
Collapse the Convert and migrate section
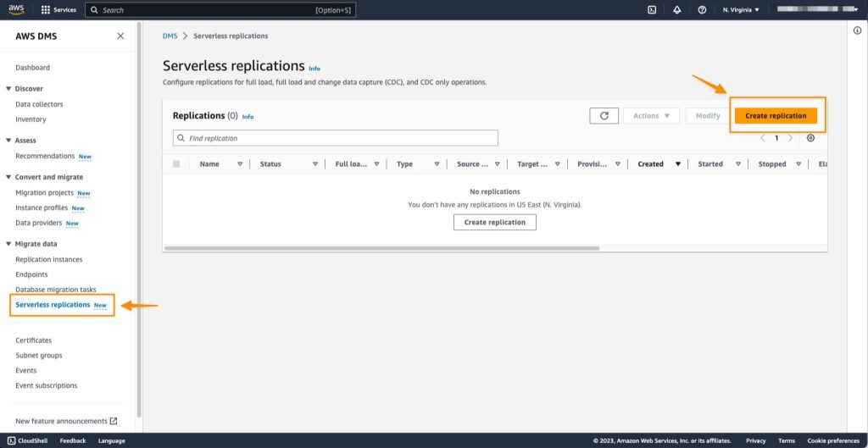tap(8, 177)
